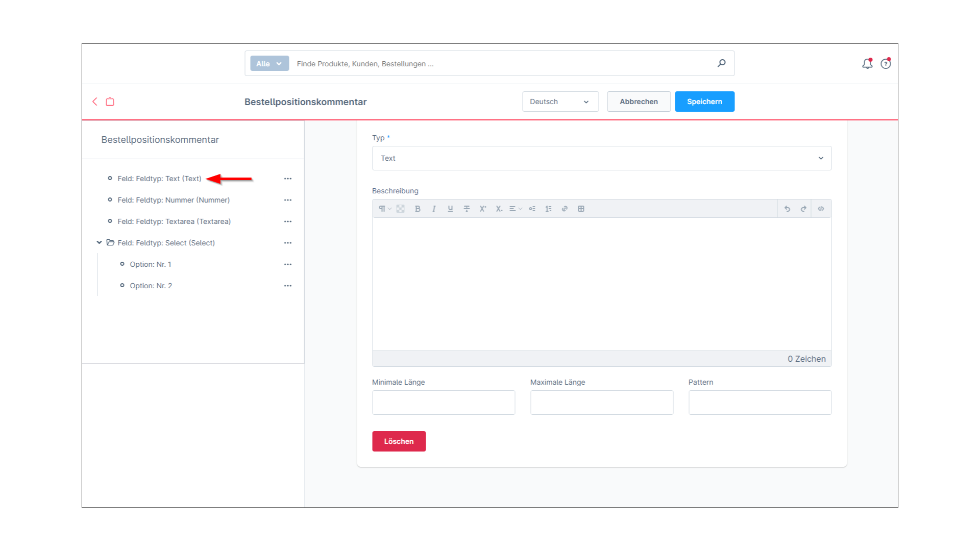This screenshot has width=980, height=551.
Task: Click the folder icon of Feldtyp: Select
Action: tap(110, 243)
